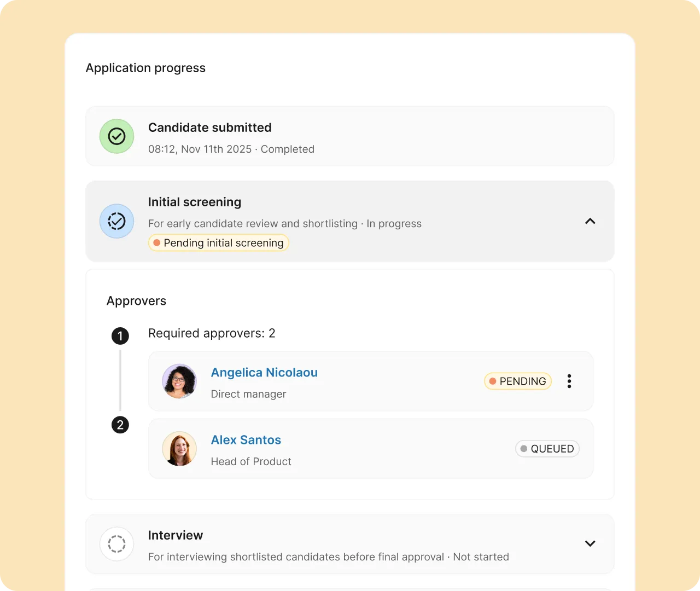Click the green completed checkmark icon
Image resolution: width=700 pixels, height=591 pixels.
coord(116,136)
